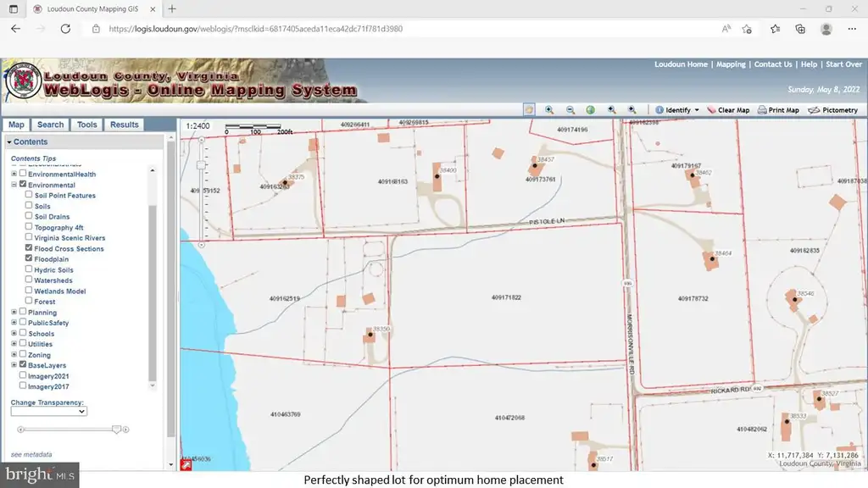Open Pictometry view
868x488 pixels.
point(833,110)
